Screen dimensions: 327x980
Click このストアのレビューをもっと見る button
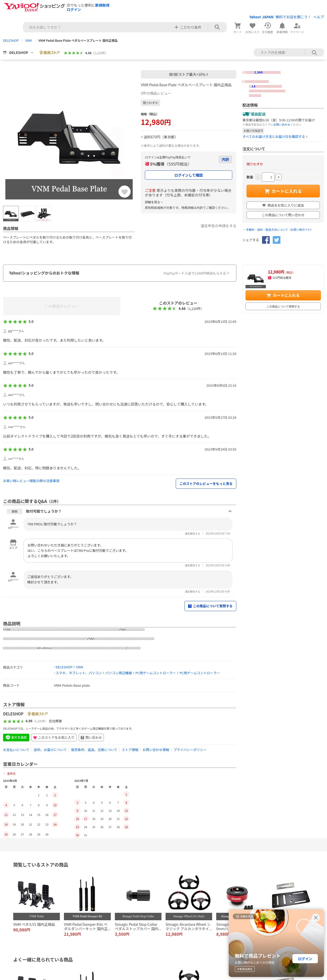206,484
